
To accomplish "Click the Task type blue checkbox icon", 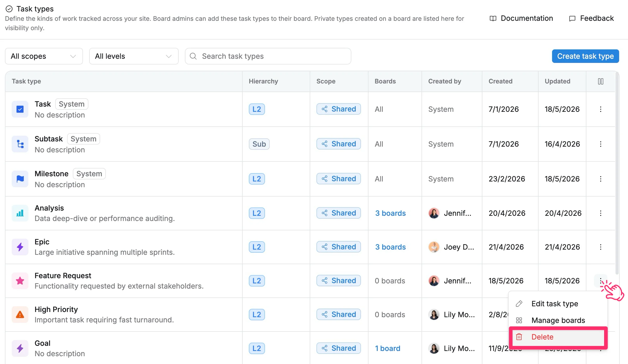I will [x=20, y=109].
